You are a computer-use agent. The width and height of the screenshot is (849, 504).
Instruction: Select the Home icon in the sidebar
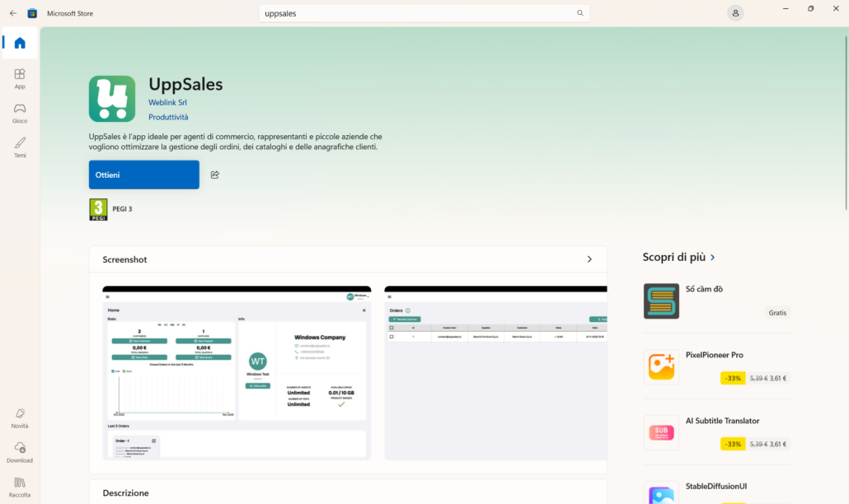click(x=18, y=43)
